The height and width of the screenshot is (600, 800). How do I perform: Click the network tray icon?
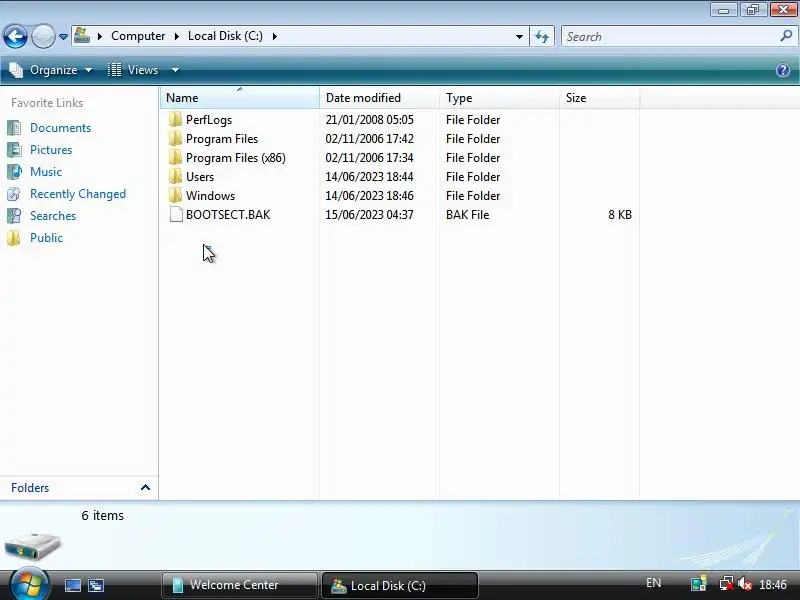coord(726,583)
